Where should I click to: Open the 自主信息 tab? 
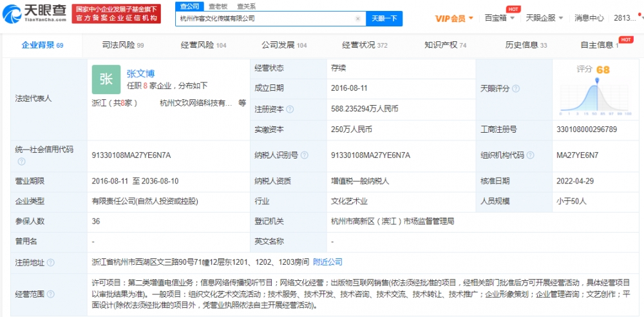pyautogui.click(x=600, y=45)
